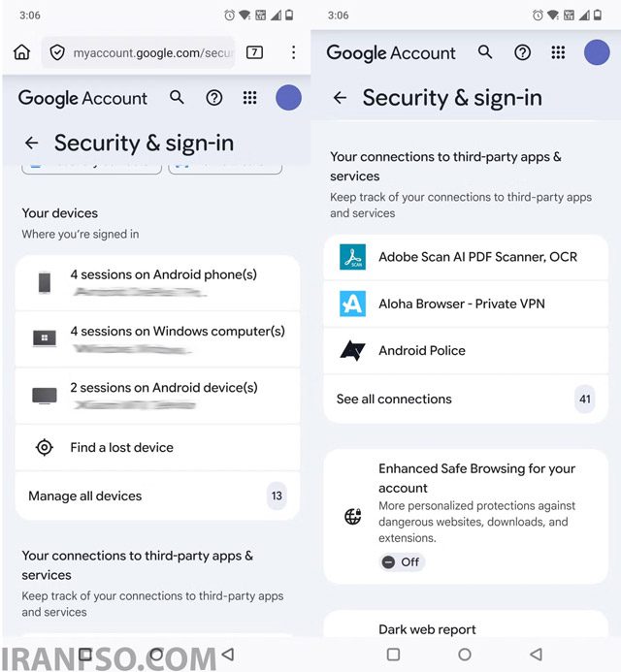
Task: Open 2 sessions on Android device(s)
Action: coord(157,396)
